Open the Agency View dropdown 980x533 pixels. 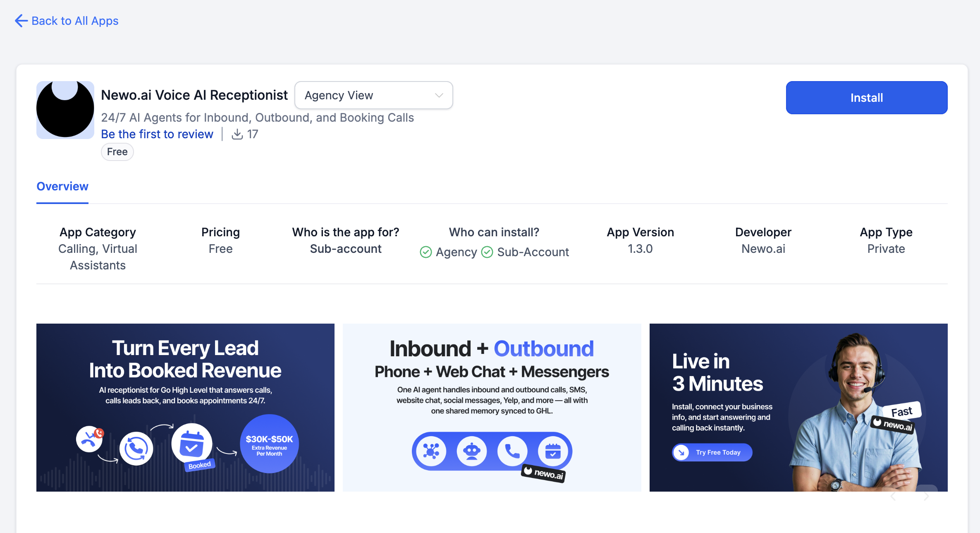click(x=374, y=95)
